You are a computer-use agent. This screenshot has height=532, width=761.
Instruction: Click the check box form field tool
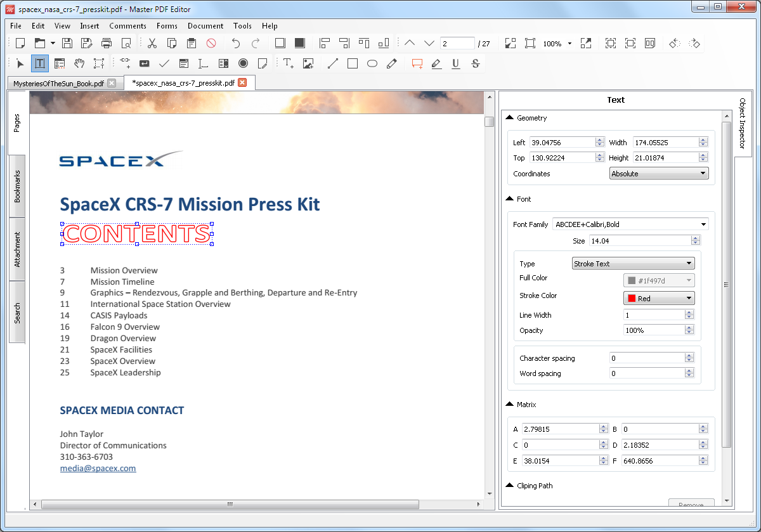(164, 63)
